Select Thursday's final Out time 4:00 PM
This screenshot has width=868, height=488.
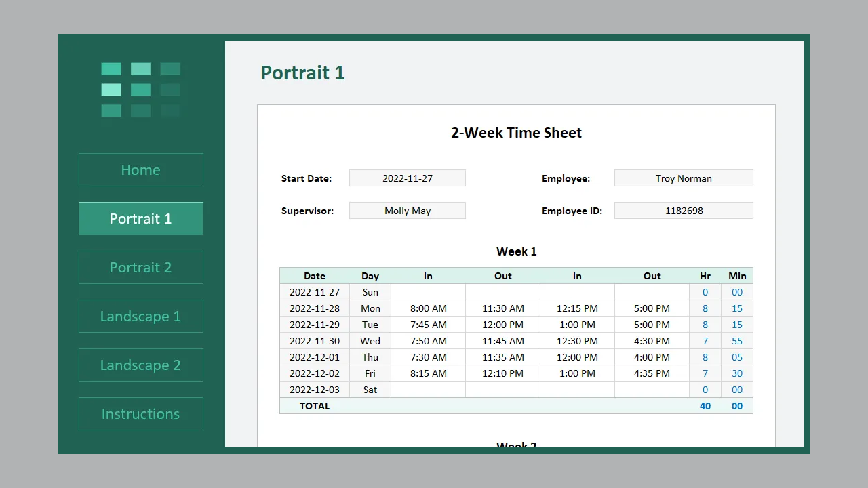coord(652,357)
